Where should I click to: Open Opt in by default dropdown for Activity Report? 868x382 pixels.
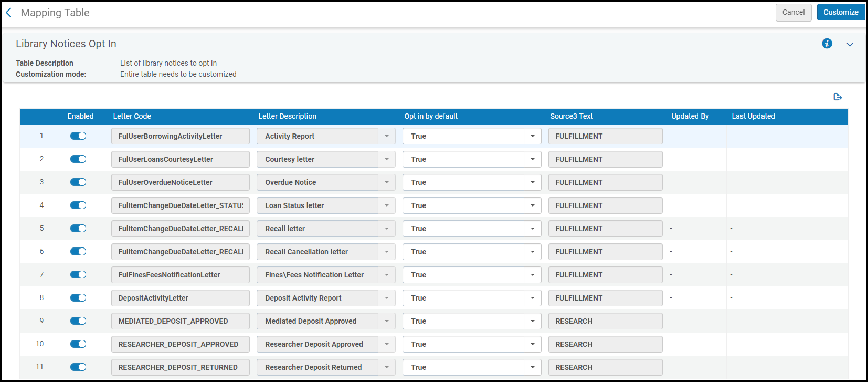click(x=472, y=136)
